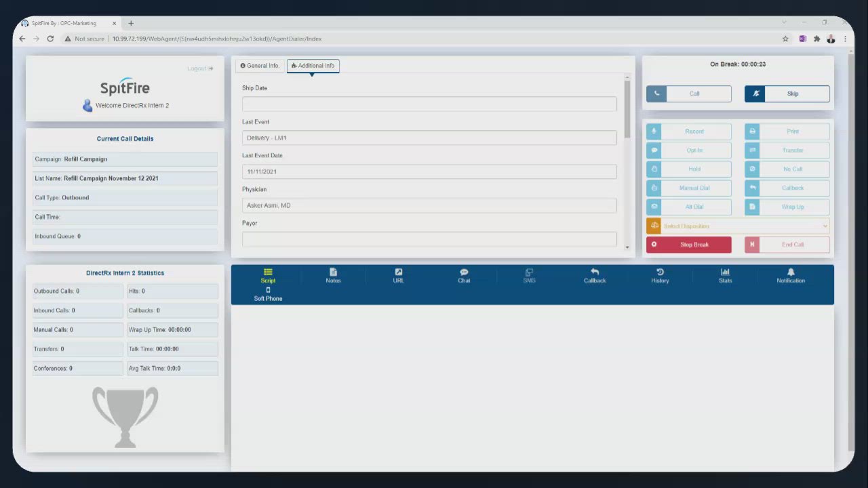This screenshot has height=488, width=868.
Task: Click the Last Event field showing Delivery - LM1
Action: point(429,138)
